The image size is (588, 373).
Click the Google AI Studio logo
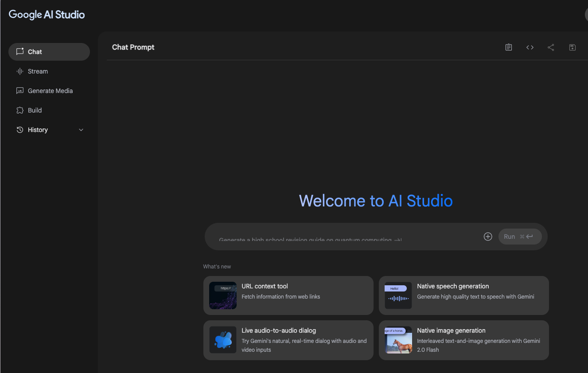[47, 15]
